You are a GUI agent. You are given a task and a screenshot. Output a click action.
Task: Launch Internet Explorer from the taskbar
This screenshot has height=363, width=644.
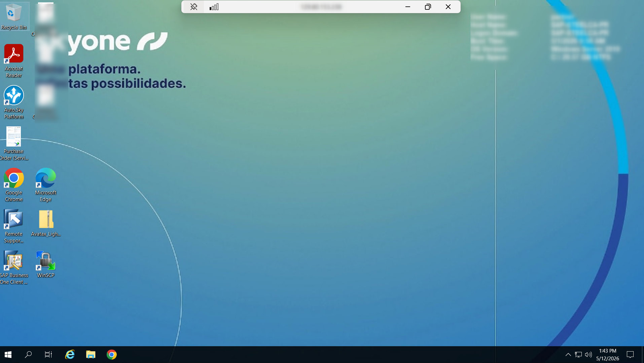coord(70,355)
